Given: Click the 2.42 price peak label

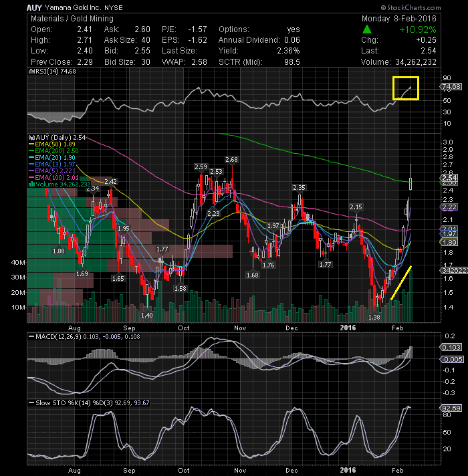Looking at the screenshot, I should (x=110, y=182).
